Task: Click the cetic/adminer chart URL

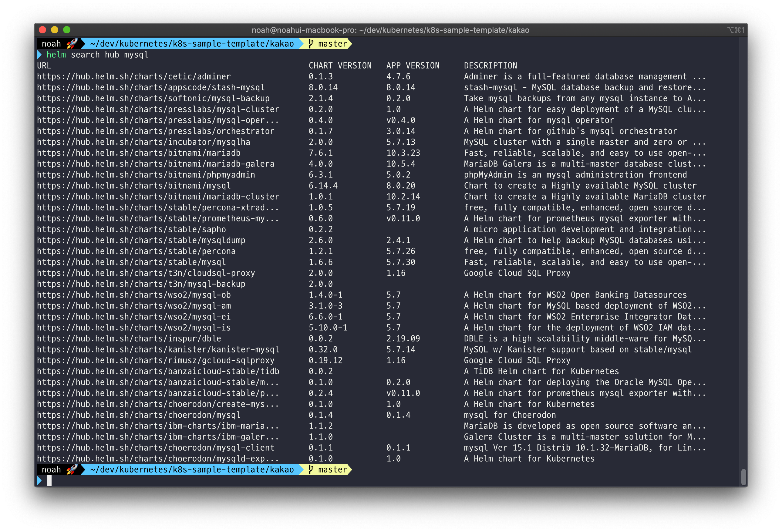Action: coord(133,76)
